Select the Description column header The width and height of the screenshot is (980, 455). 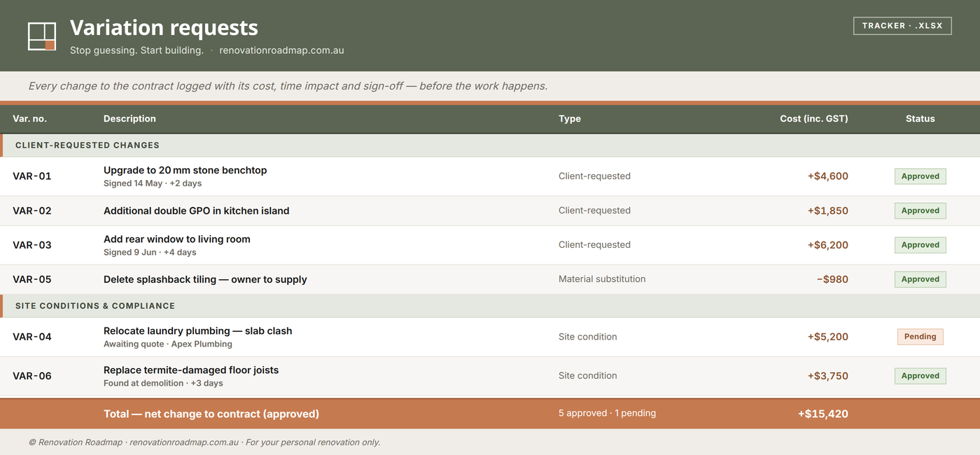(129, 119)
